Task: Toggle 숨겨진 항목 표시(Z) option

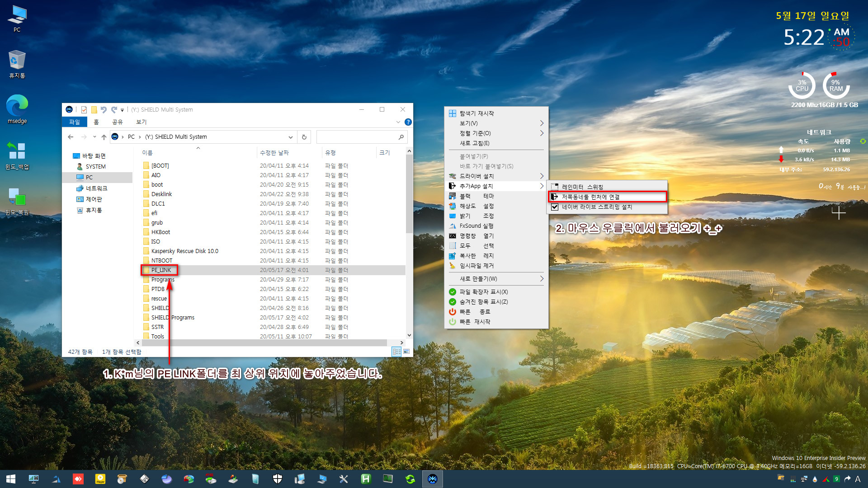Action: [x=496, y=302]
